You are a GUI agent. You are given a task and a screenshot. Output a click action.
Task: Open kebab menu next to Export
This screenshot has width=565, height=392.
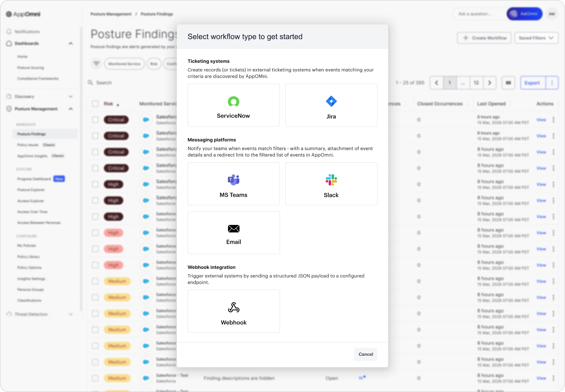click(552, 83)
